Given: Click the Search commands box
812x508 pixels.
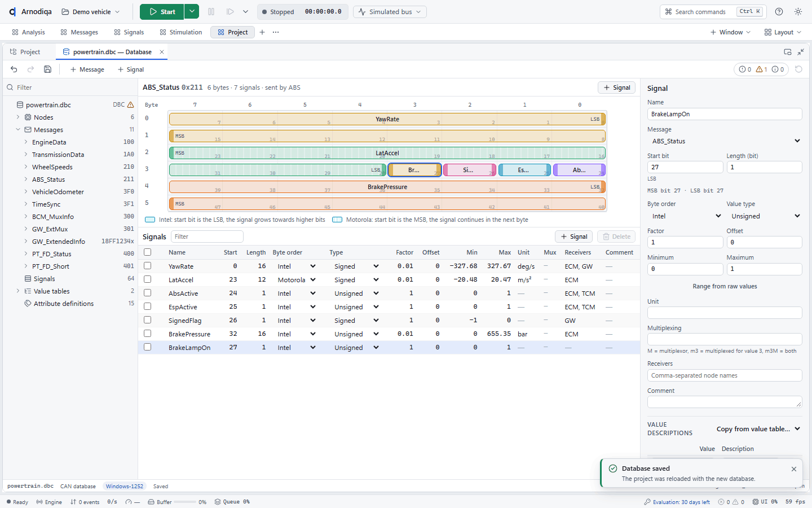Looking at the screenshot, I should click(x=713, y=12).
